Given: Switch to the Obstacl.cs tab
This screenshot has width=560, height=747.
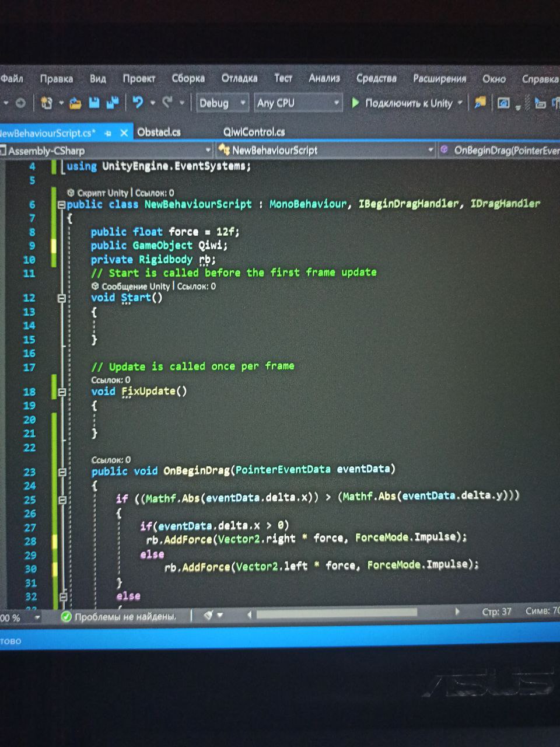Looking at the screenshot, I should click(159, 132).
